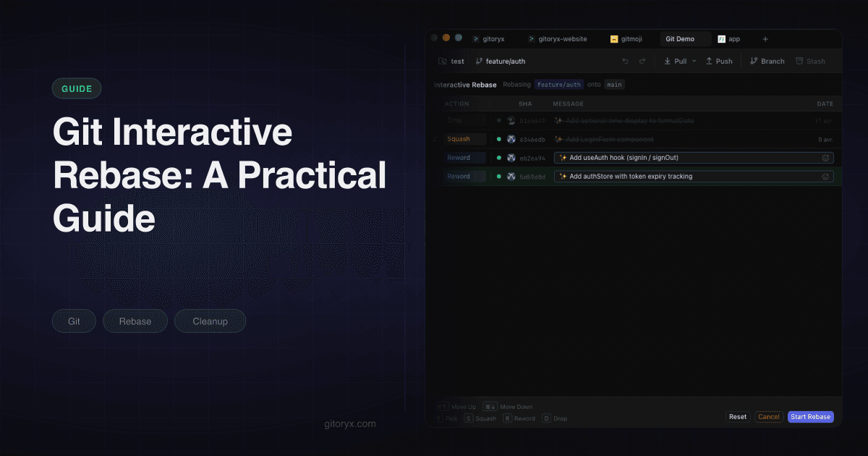Click the Start Rebase button
The width and height of the screenshot is (868, 456).
[x=810, y=417]
